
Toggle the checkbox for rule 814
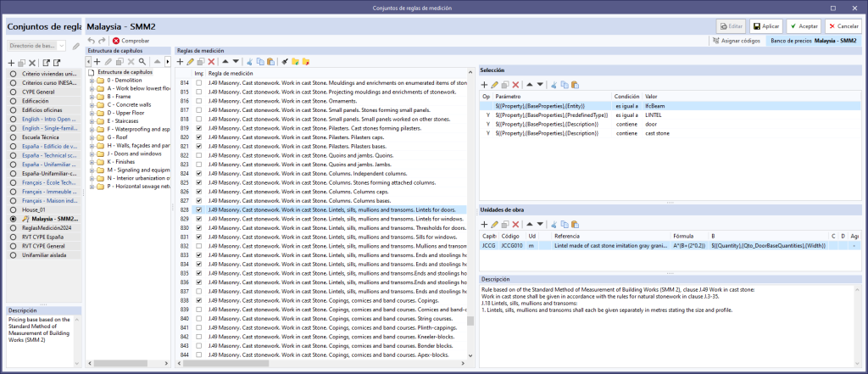pos(198,83)
